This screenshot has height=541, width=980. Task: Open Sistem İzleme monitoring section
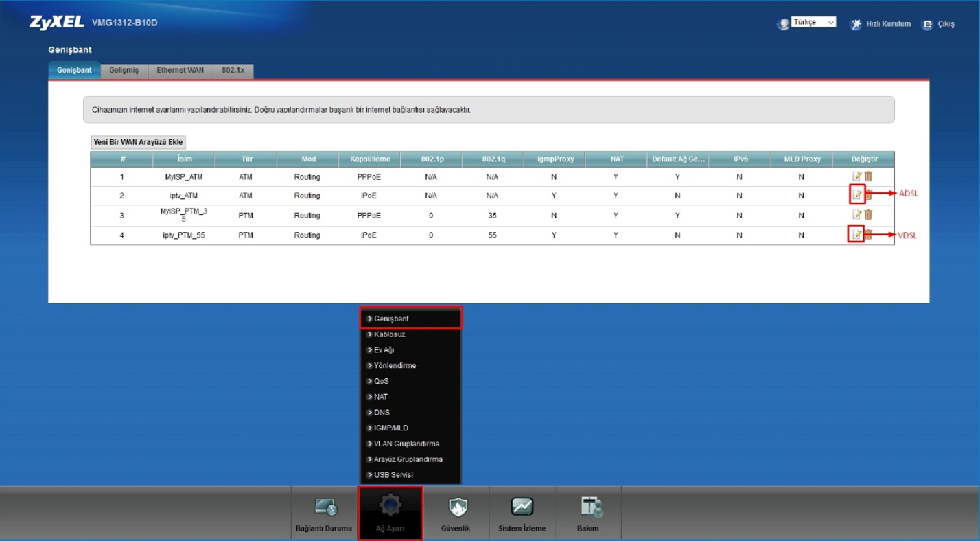522,513
